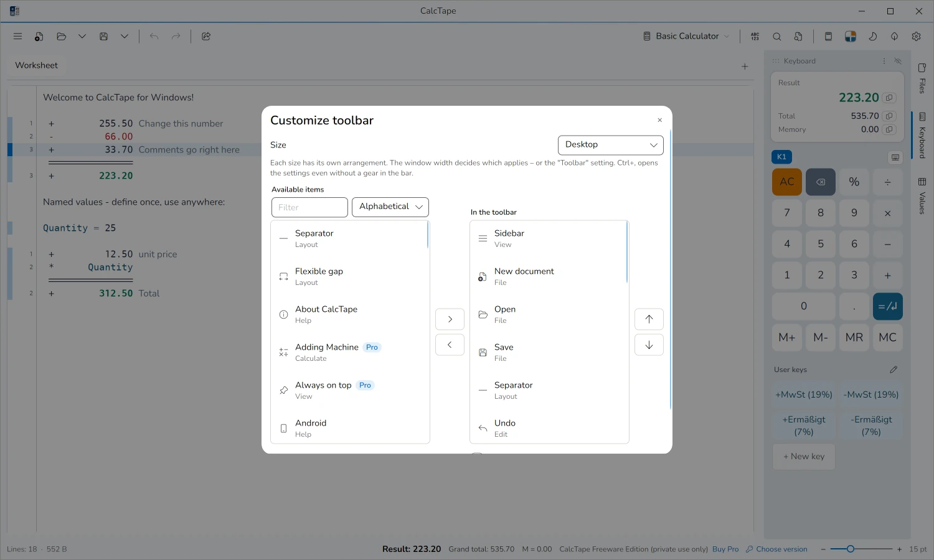Click the Share/export icon in the toolbar
Image resolution: width=934 pixels, height=560 pixels.
pyautogui.click(x=206, y=36)
